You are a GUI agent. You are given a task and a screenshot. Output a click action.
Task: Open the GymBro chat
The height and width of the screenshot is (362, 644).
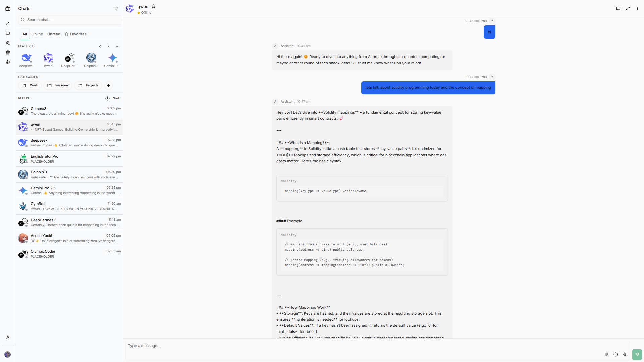tap(69, 206)
